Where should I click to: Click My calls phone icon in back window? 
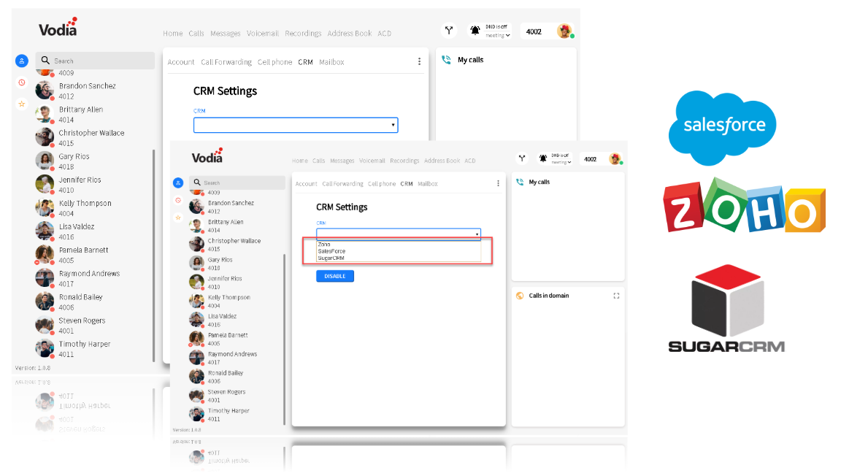446,60
